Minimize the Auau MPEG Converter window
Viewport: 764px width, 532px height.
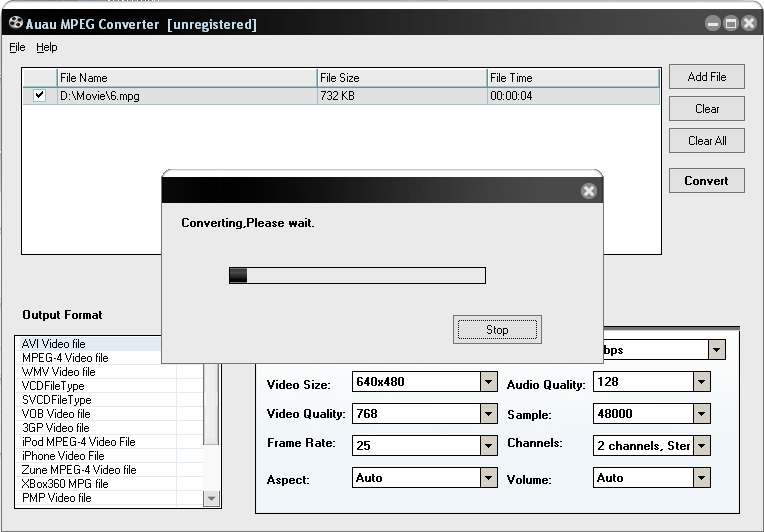[713, 23]
